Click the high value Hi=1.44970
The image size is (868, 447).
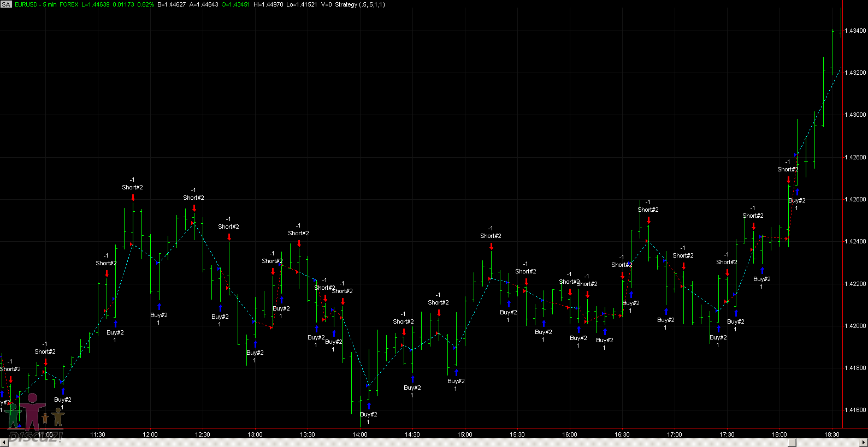tap(268, 4)
